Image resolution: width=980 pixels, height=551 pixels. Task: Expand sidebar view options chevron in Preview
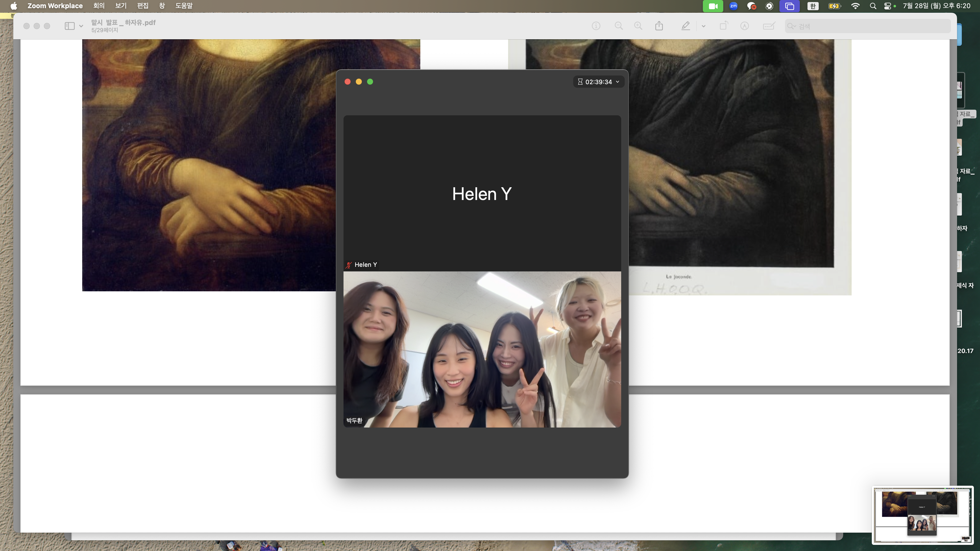[x=81, y=26]
